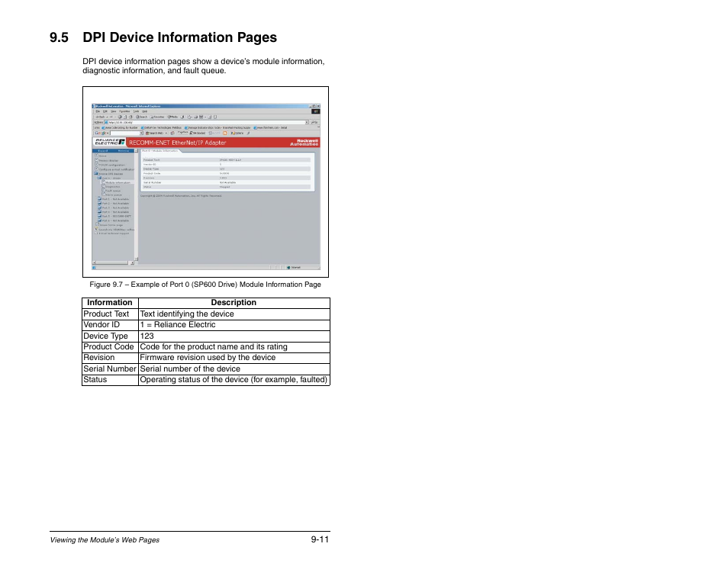
Task: Click the Rockwell Automation logo in the red banner
Action: pos(304,143)
